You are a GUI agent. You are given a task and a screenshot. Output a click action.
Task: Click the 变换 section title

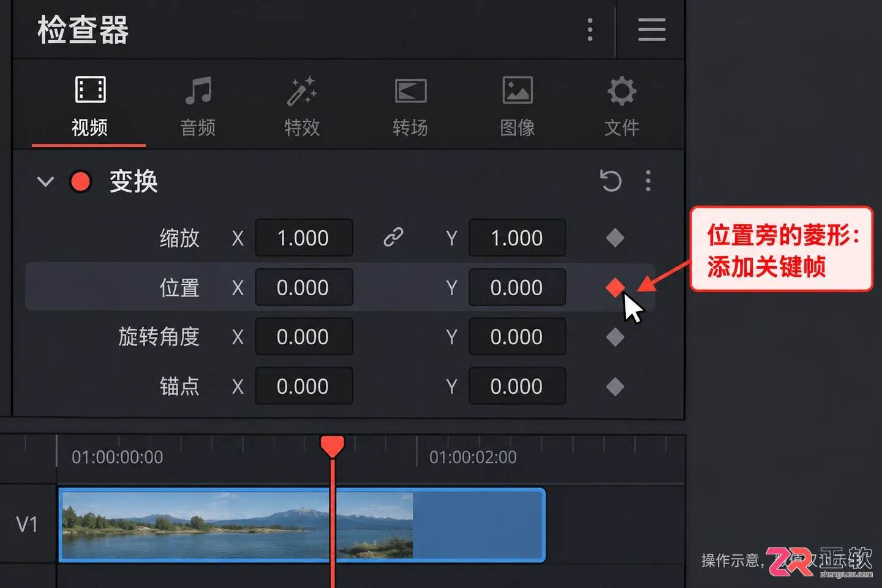click(x=134, y=181)
